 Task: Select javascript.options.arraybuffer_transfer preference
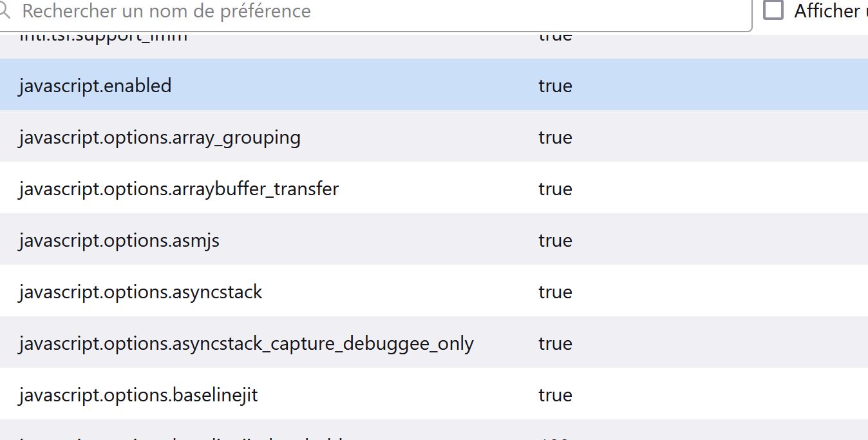pos(178,189)
